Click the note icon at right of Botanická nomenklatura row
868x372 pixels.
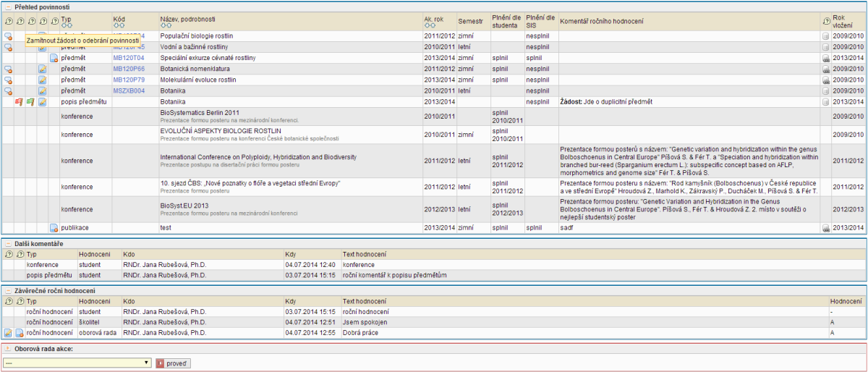click(825, 69)
